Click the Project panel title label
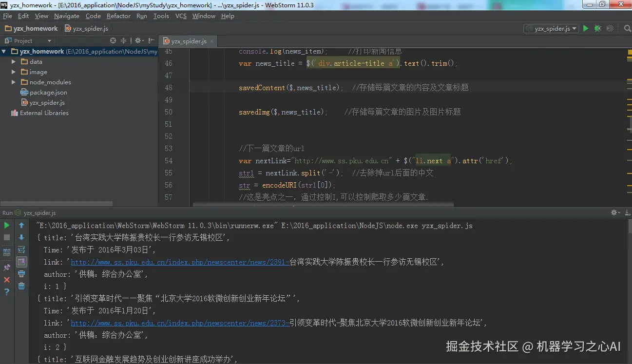632x364 pixels. (x=23, y=41)
